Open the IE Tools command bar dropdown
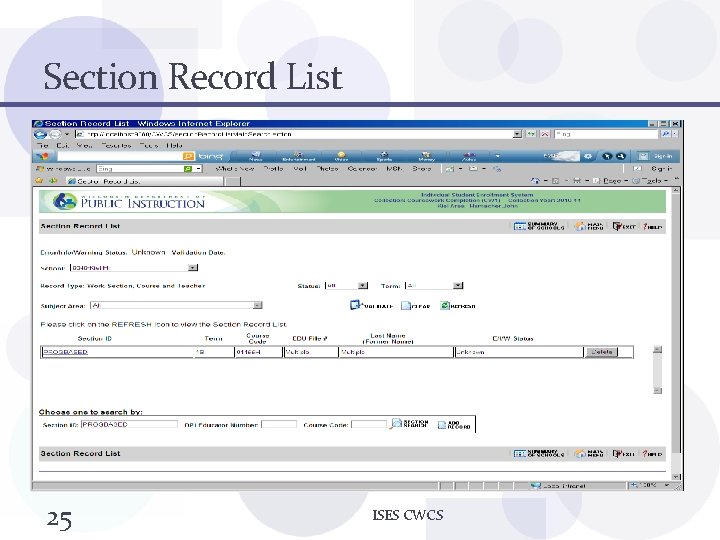This screenshot has width=720, height=540. 651,181
